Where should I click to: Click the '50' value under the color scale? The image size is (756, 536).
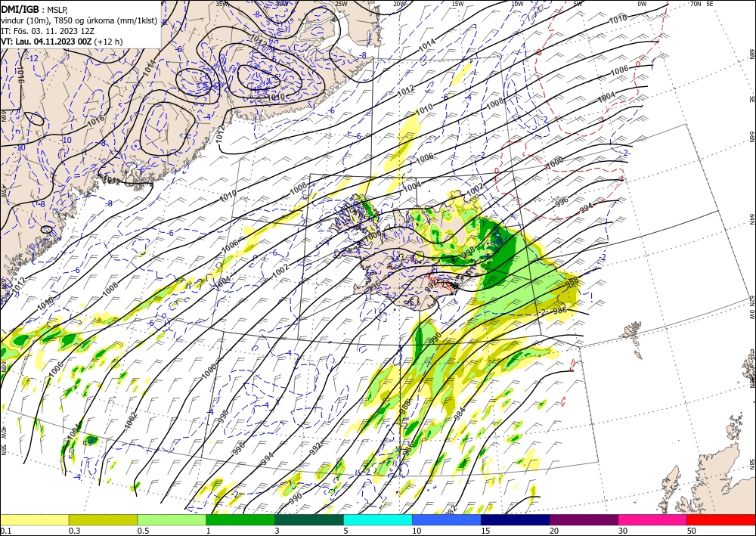[692, 531]
